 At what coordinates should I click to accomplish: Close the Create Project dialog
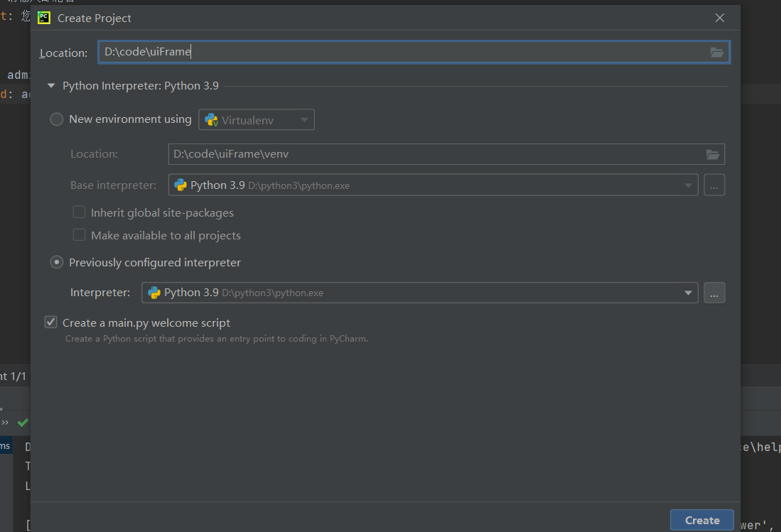pyautogui.click(x=720, y=18)
